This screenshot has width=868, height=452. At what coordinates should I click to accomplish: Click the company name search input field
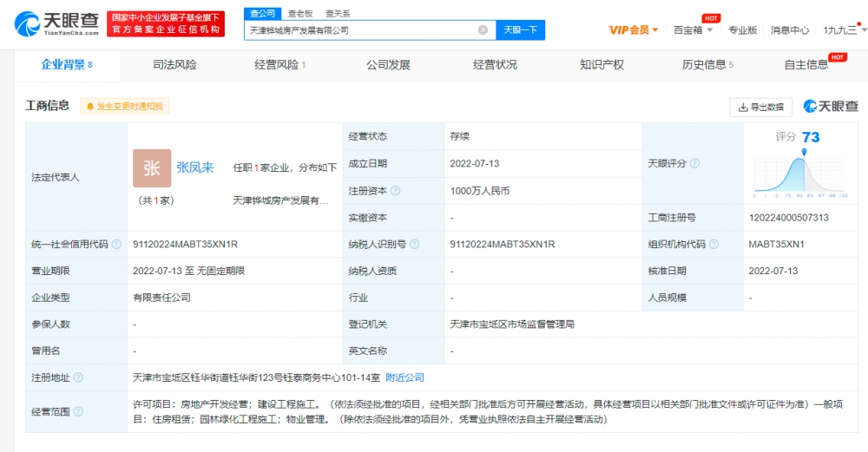[360, 30]
